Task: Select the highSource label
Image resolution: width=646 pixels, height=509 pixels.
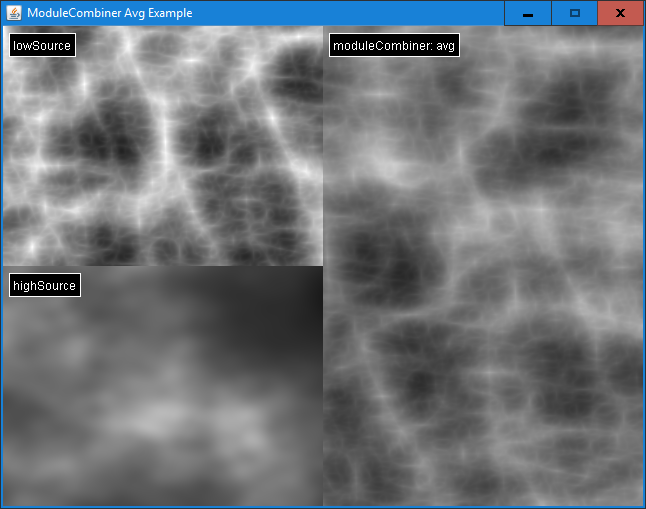Action: click(44, 285)
